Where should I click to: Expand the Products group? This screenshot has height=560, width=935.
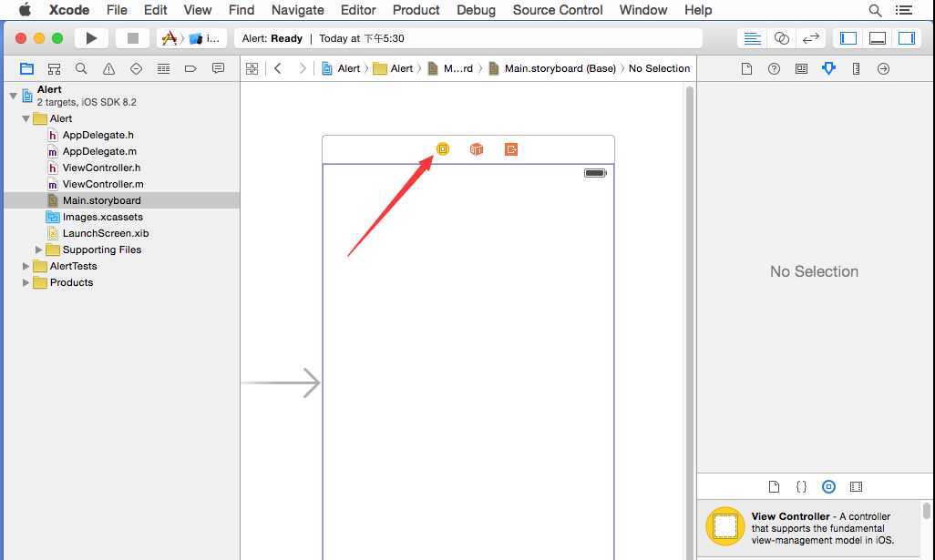pos(26,282)
